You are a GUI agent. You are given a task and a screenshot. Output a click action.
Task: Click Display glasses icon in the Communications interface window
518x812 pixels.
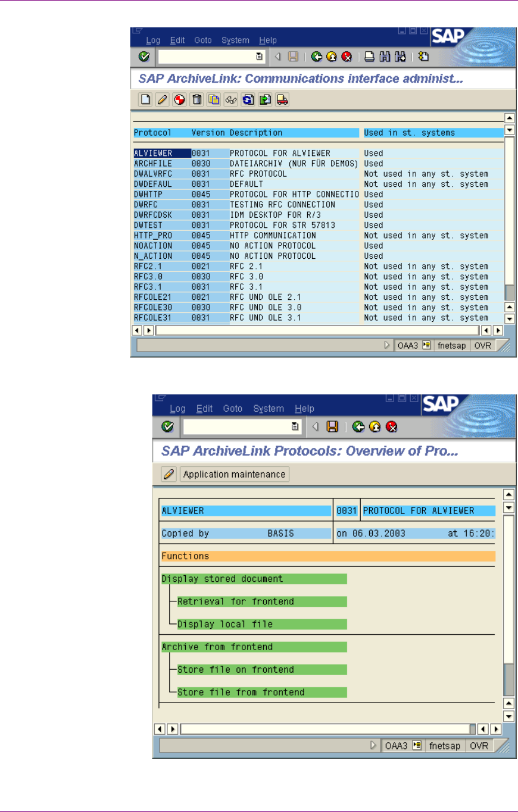coord(231,100)
